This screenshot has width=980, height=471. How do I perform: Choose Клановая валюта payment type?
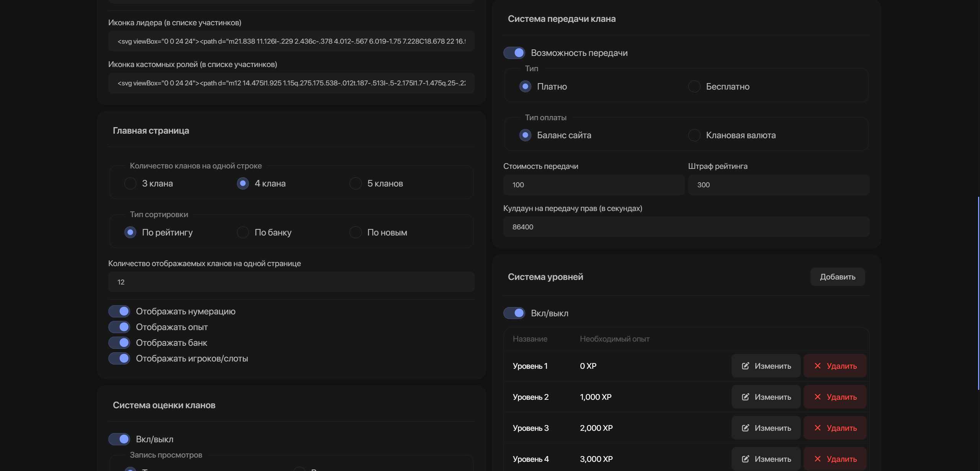pos(694,135)
